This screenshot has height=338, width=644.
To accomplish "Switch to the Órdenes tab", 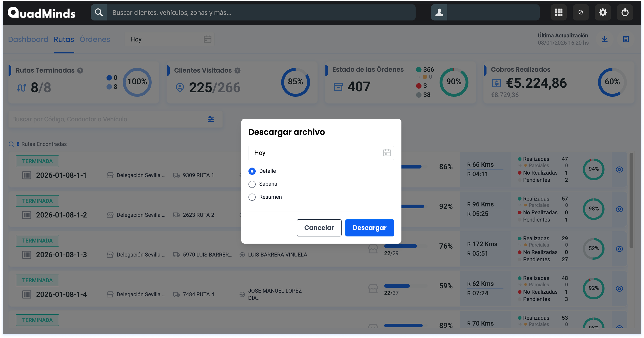I will tap(95, 39).
